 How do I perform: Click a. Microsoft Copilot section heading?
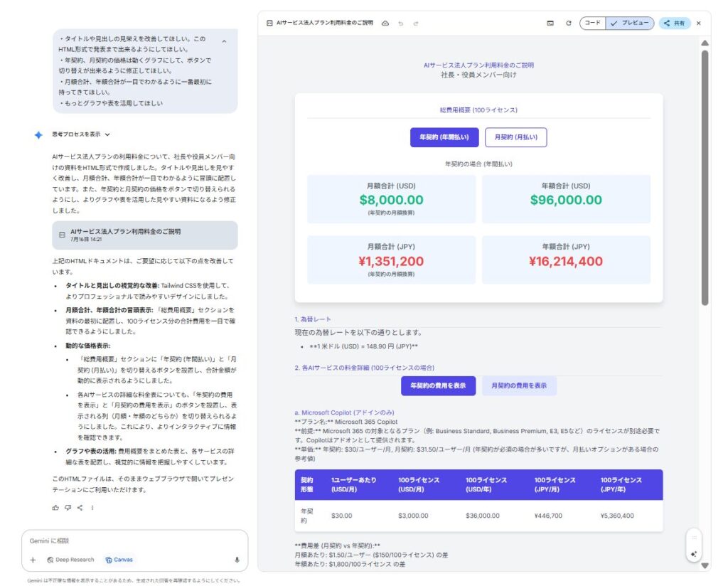[x=345, y=412]
